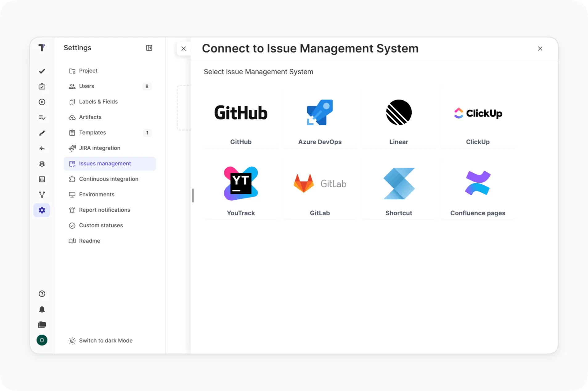Select Issues management in settings
The width and height of the screenshot is (588, 391).
point(110,164)
